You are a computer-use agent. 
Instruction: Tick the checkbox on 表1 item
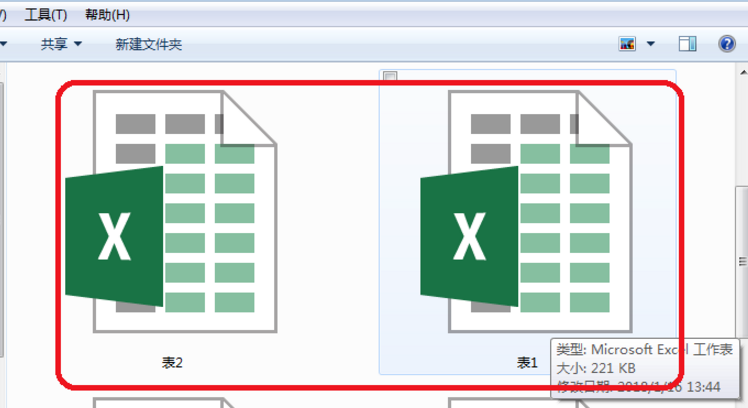click(x=390, y=76)
